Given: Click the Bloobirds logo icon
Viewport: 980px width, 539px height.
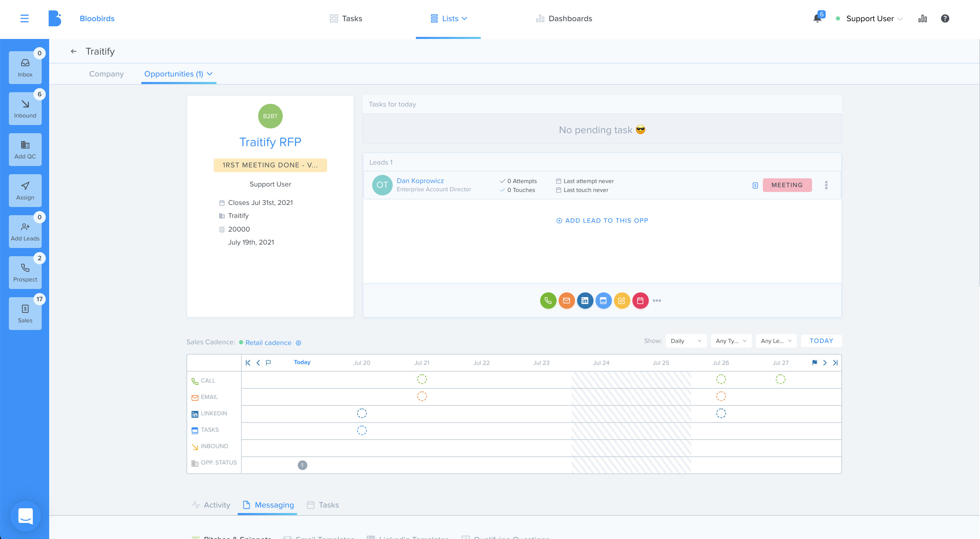Looking at the screenshot, I should (x=55, y=18).
